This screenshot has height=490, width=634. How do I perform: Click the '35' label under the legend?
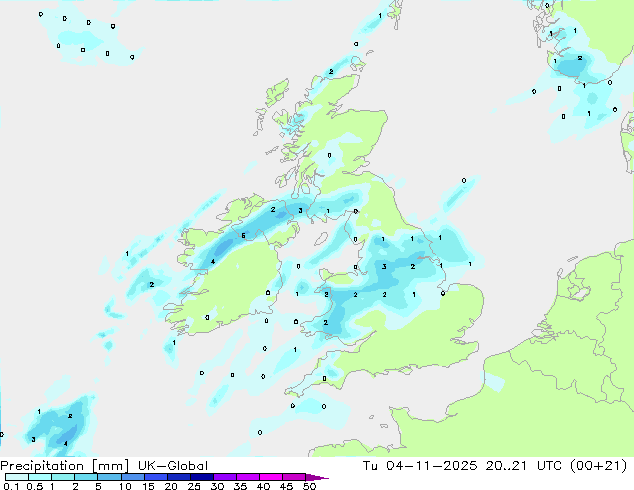(240, 486)
